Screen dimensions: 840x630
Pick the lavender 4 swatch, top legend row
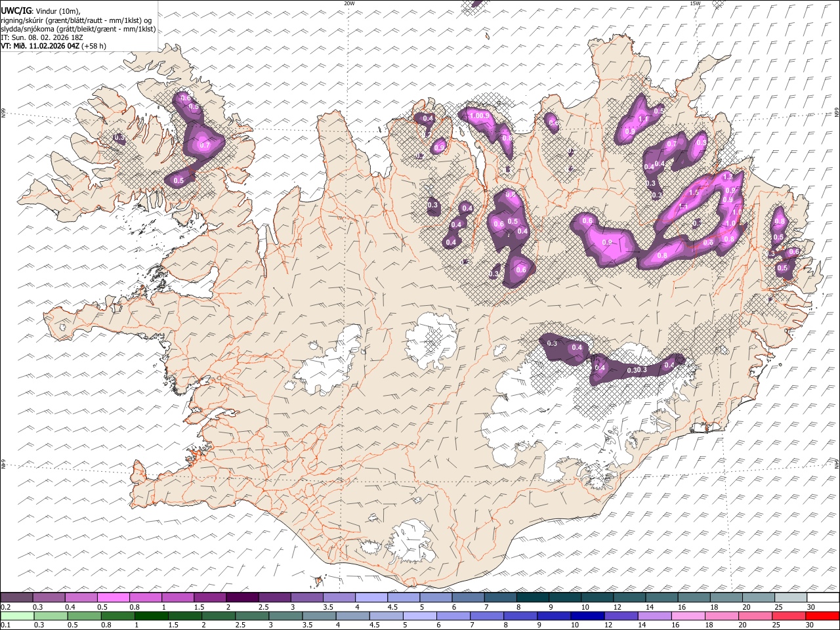pos(371,598)
